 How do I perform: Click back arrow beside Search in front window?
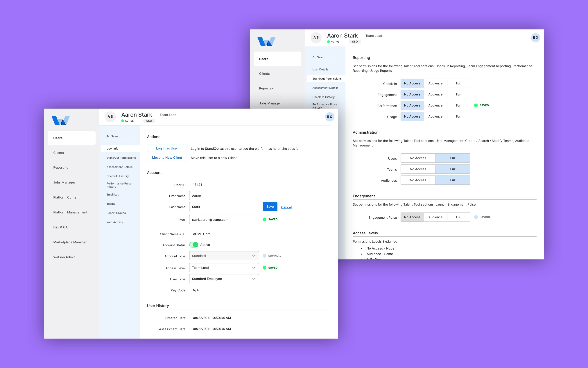(x=108, y=136)
